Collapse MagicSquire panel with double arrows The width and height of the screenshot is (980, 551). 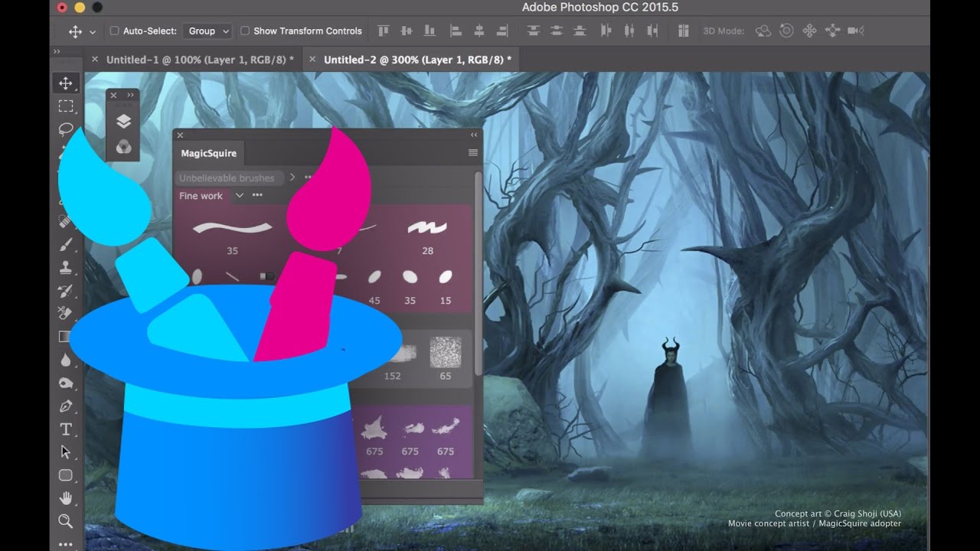click(474, 135)
